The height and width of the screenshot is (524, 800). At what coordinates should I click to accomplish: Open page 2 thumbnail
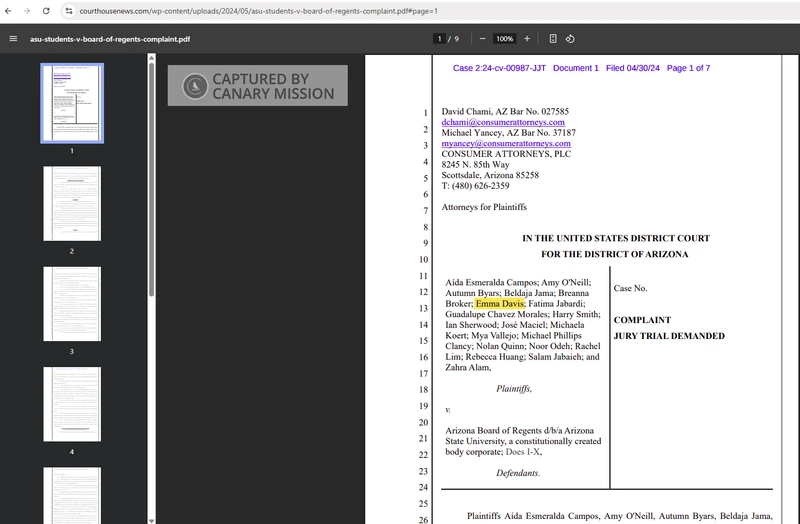tap(71, 203)
